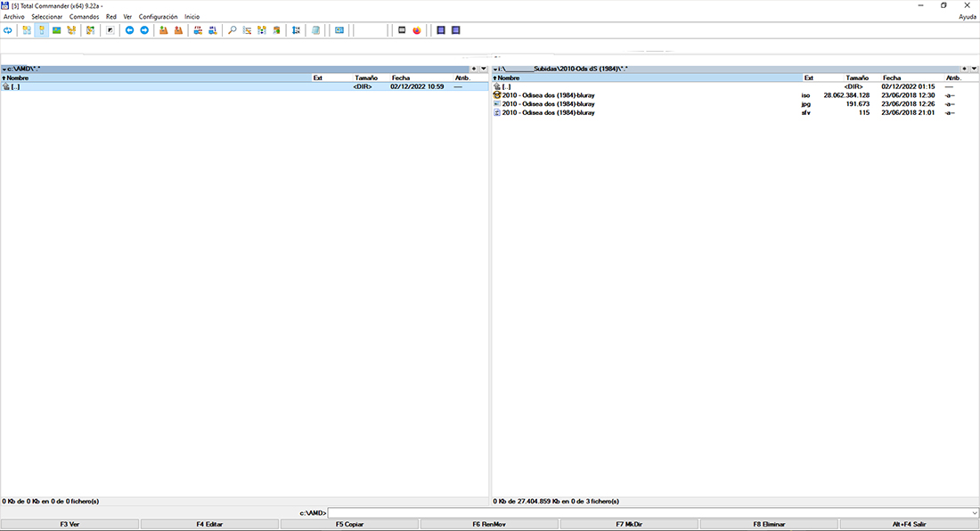Click F7 MkDir button
Screen dimensions: 980x531
pyautogui.click(x=629, y=524)
